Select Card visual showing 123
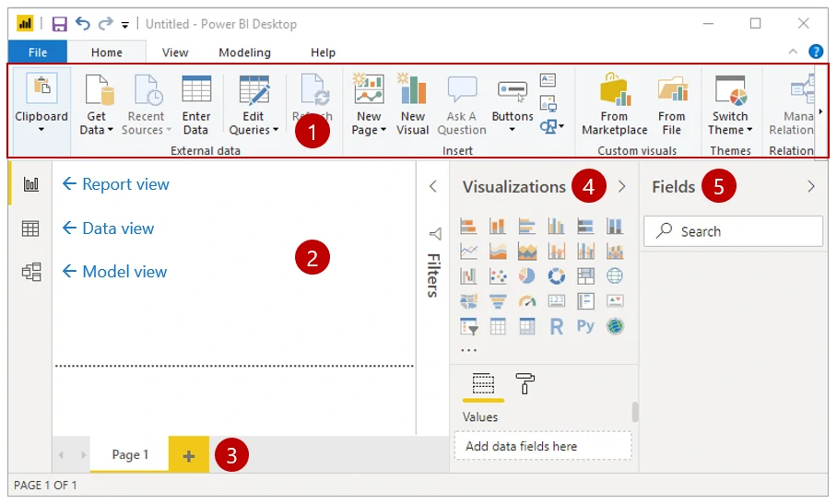Viewport: 837px width, 504px height. click(x=556, y=301)
